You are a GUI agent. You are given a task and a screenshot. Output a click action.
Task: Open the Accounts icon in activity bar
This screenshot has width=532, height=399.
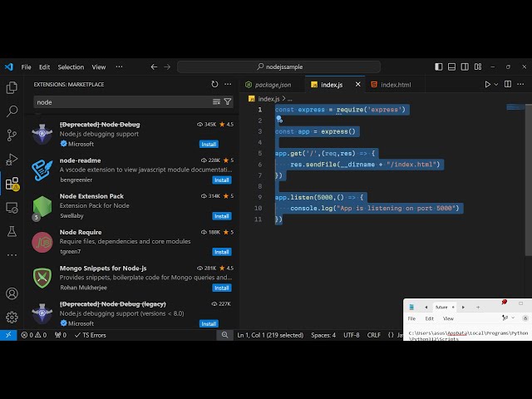pos(12,293)
